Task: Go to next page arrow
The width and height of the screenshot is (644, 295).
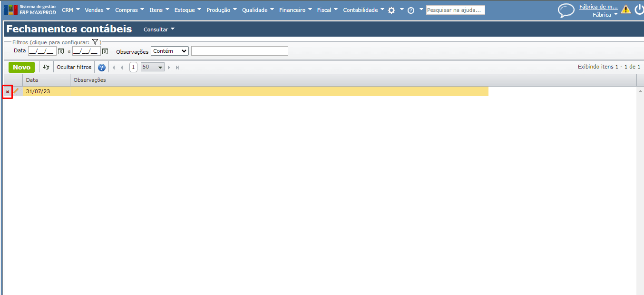Action: coord(169,68)
